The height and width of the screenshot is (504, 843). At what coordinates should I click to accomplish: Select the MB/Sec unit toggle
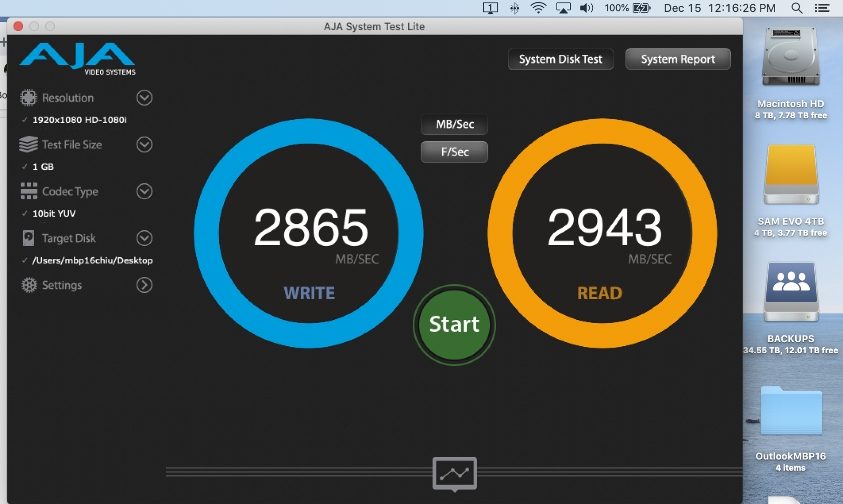[x=454, y=124]
